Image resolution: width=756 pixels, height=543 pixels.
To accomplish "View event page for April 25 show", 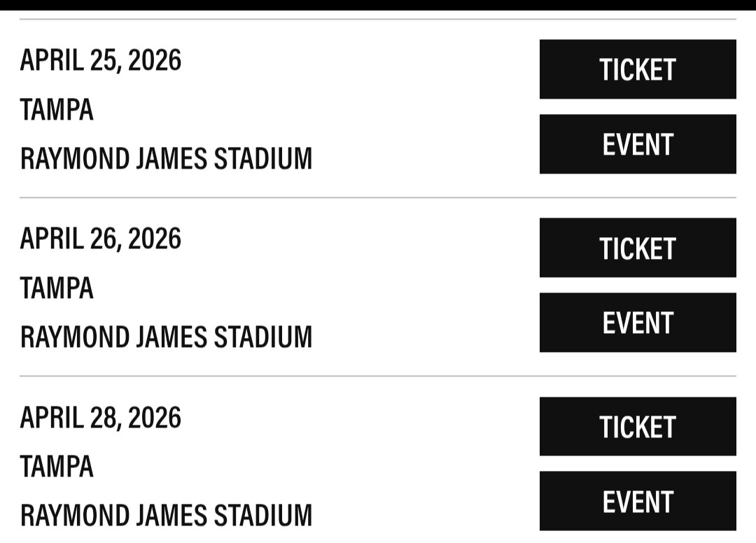I will (638, 144).
